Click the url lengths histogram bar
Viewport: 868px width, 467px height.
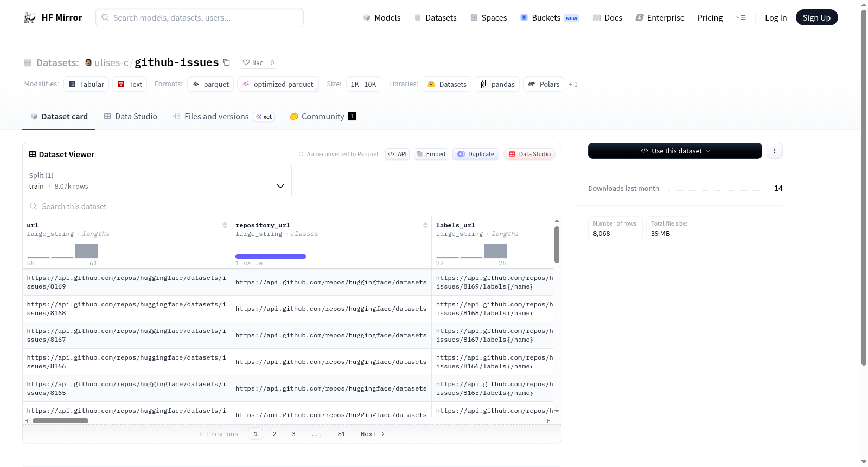(x=86, y=251)
